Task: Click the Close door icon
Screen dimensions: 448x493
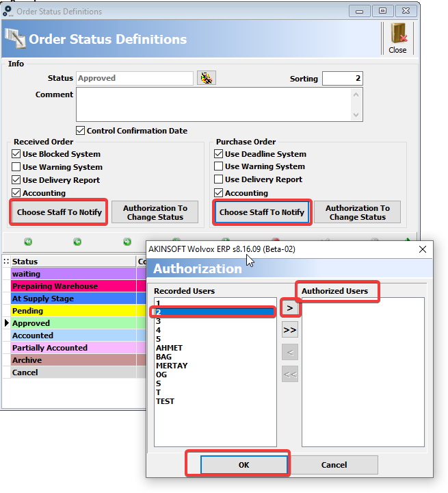Action: 398,38
